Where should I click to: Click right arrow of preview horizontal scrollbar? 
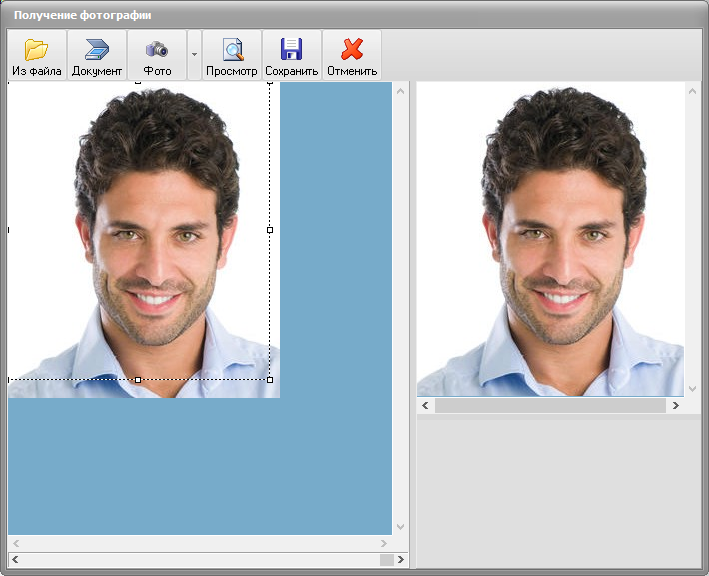click(x=676, y=406)
